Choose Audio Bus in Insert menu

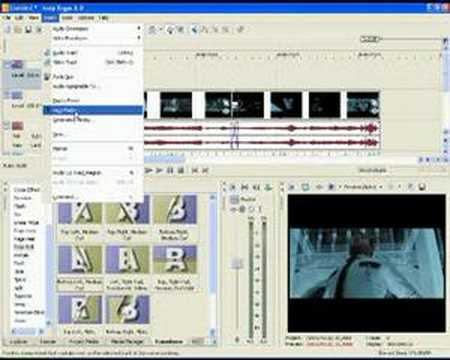click(93, 77)
